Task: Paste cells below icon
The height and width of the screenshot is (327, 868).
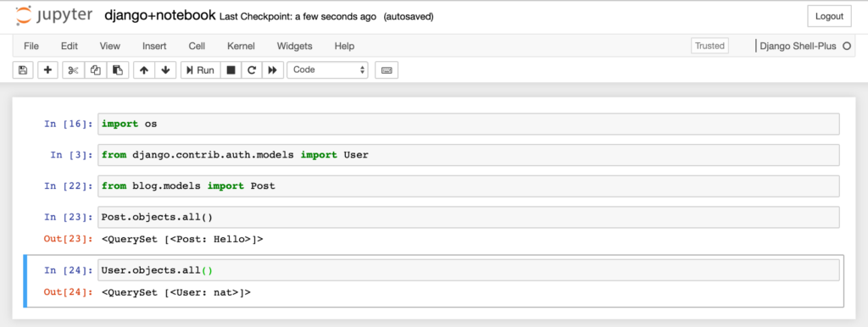Action: click(x=118, y=70)
